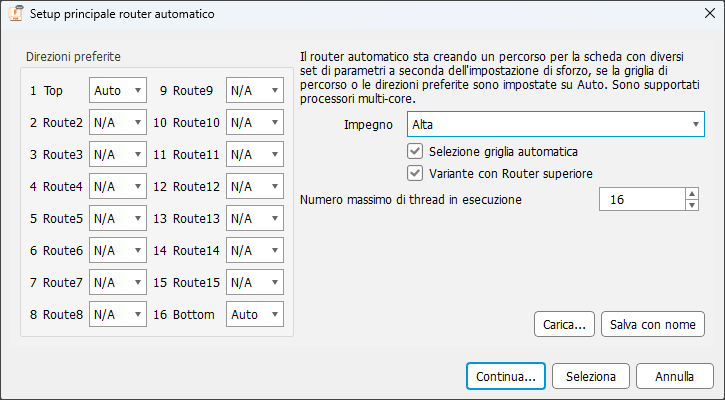
Task: Cancel with the Annulla button
Action: coord(675,376)
